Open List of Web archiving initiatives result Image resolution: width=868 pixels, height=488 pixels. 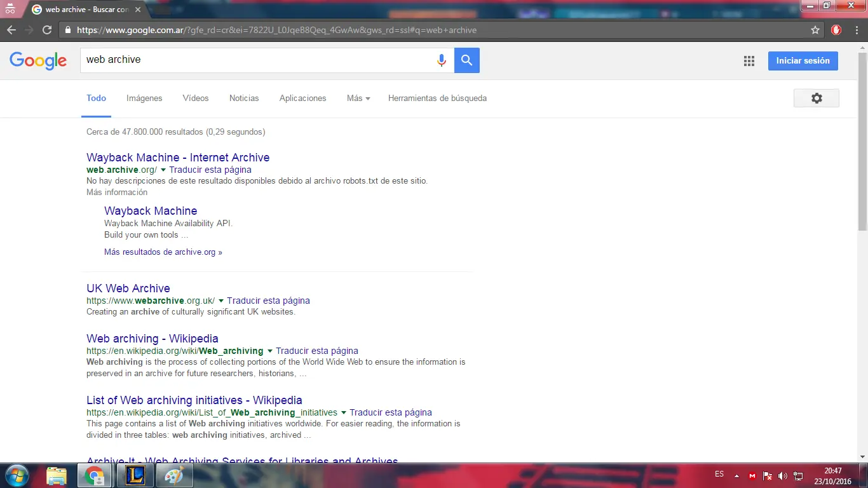click(194, 400)
